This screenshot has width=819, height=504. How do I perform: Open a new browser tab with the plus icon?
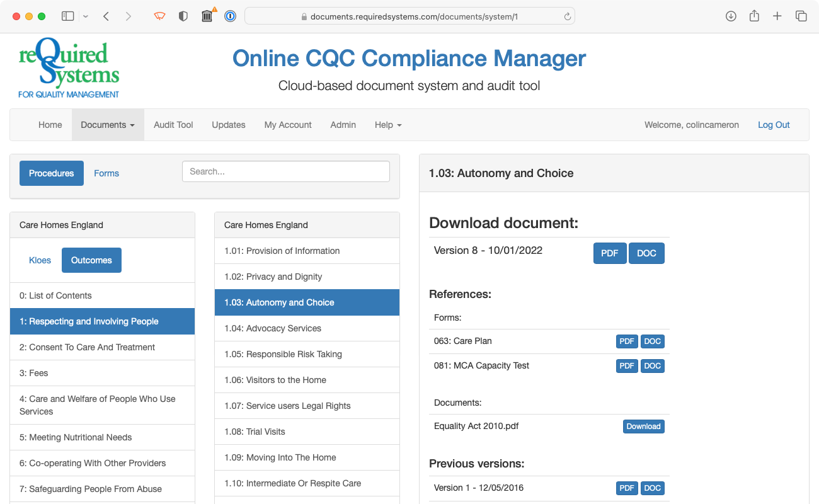click(777, 16)
